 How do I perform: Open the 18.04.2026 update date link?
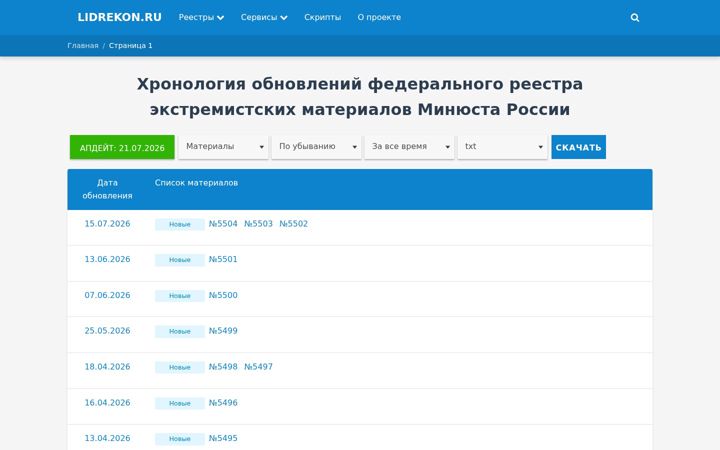coord(107,367)
